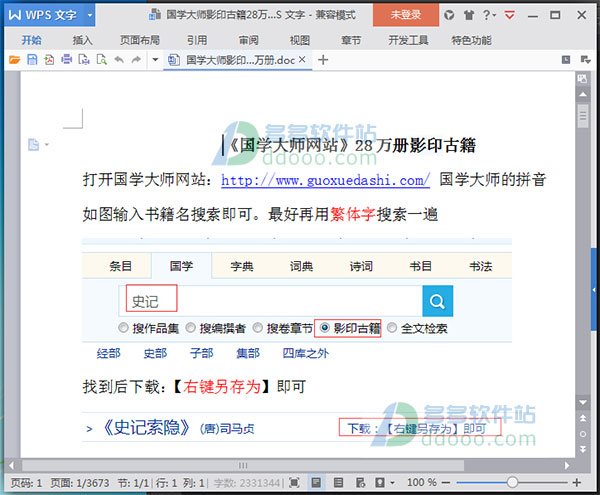Select the page layout view icon
This screenshot has height=495, width=600.
(316, 483)
